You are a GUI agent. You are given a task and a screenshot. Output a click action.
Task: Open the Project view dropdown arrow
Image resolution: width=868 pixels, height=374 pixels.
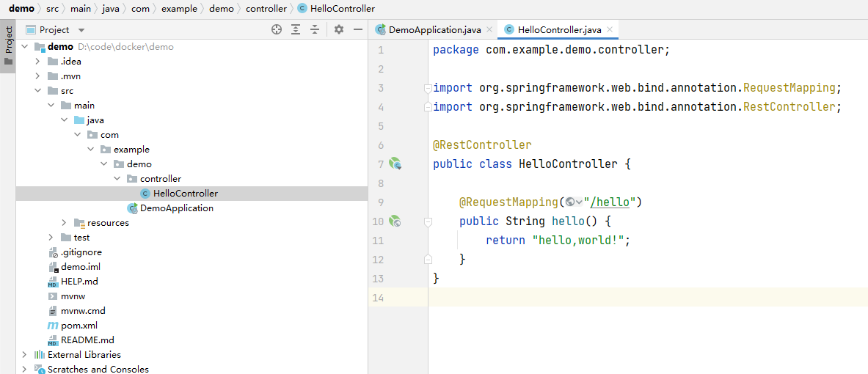tap(81, 30)
